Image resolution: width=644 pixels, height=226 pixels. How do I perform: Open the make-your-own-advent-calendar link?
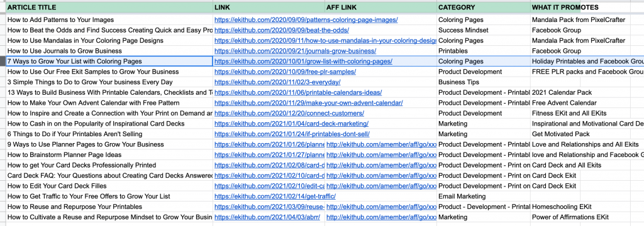pyautogui.click(x=308, y=103)
